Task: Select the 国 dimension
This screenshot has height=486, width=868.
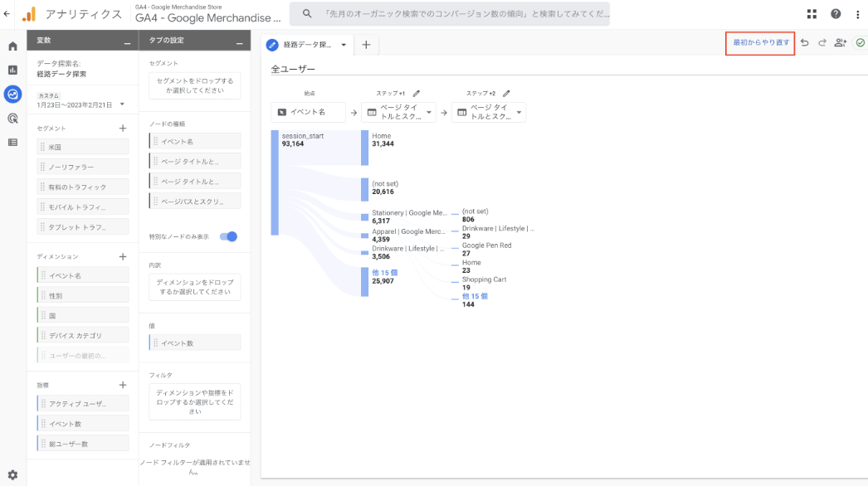Action: tap(83, 315)
